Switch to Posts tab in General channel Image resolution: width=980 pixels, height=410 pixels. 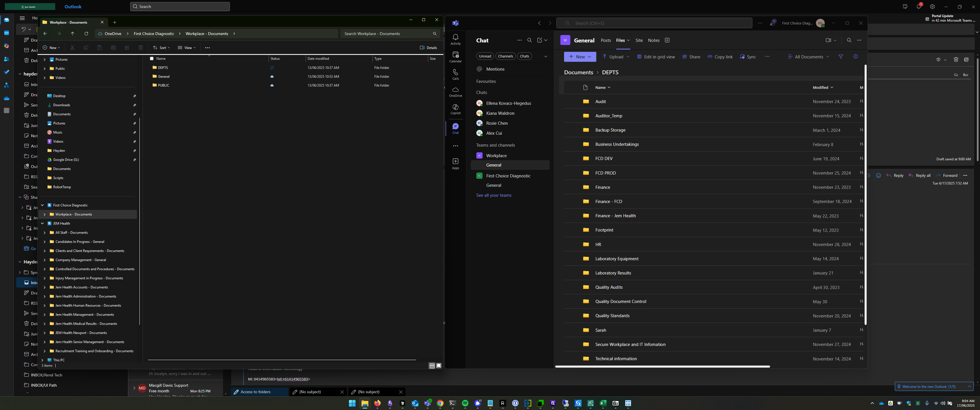point(606,40)
